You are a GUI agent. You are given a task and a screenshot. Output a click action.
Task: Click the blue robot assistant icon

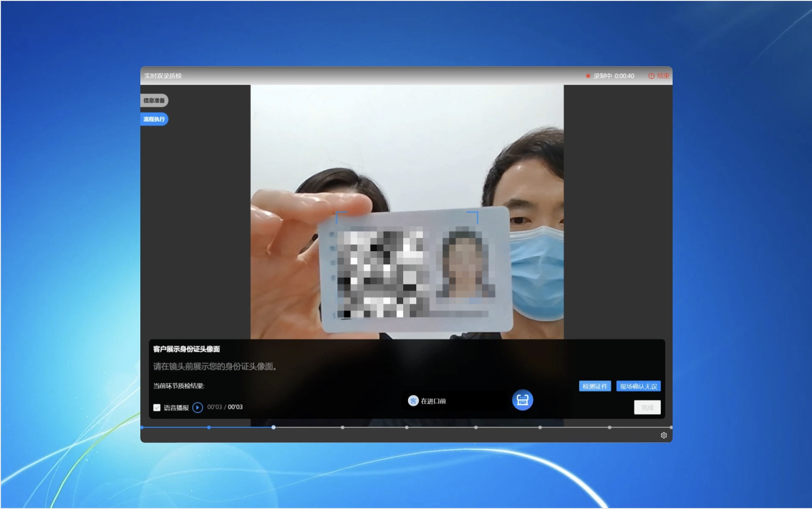(522, 400)
